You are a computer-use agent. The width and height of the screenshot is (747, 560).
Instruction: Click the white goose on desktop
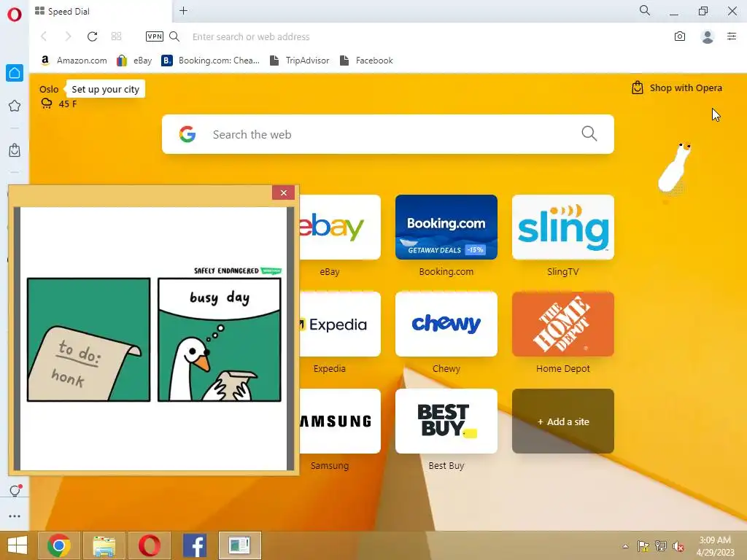(674, 168)
